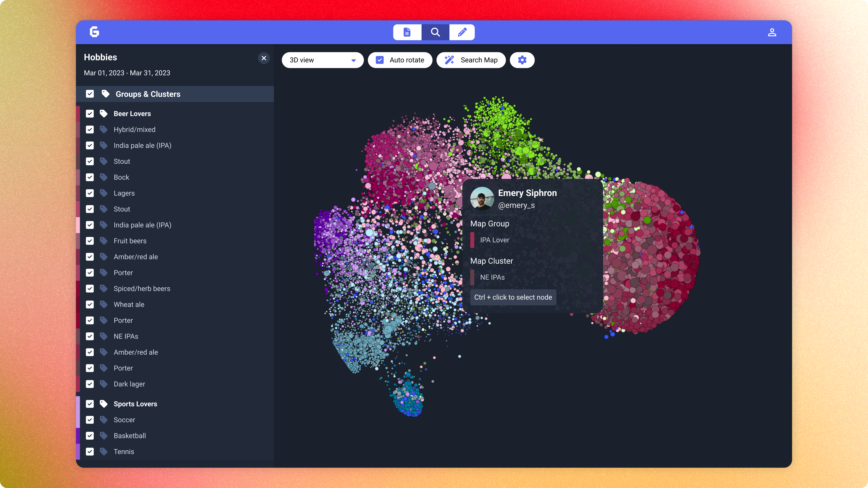Click the Search Map button
This screenshot has height=488, width=868.
[x=471, y=60]
